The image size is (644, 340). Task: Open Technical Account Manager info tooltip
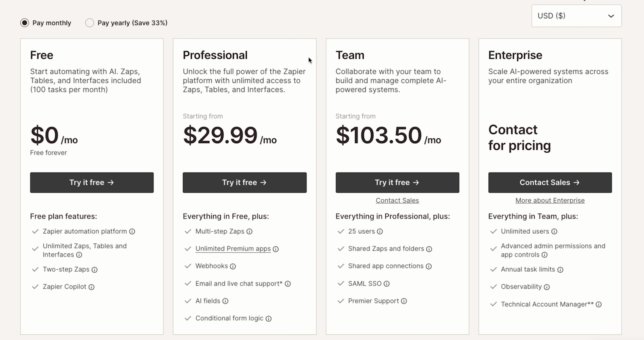point(599,304)
